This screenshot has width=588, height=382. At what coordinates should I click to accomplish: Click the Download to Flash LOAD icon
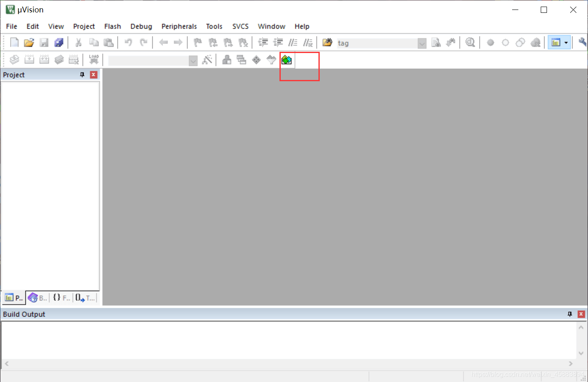point(93,59)
